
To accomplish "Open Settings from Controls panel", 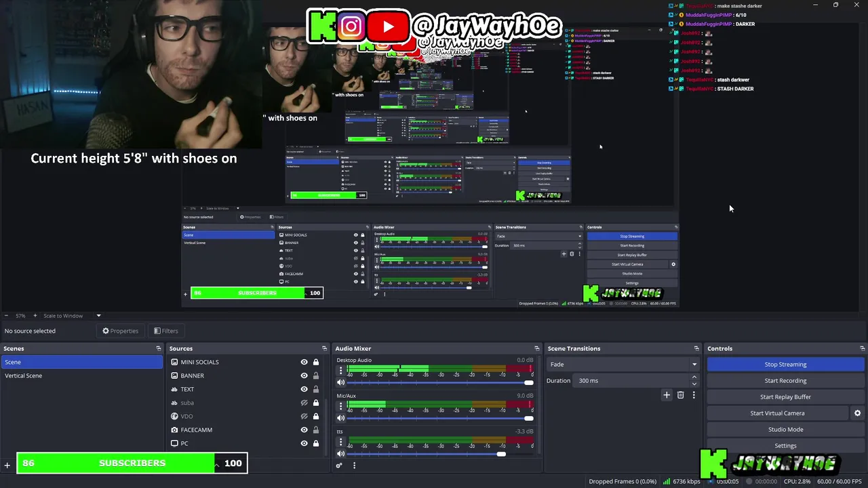I will pos(785,445).
